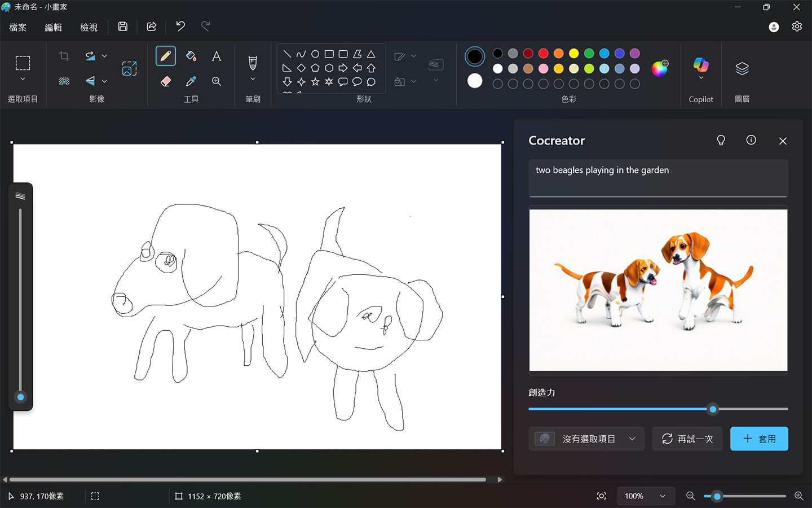Click the 再試一次 retry button

[687, 439]
